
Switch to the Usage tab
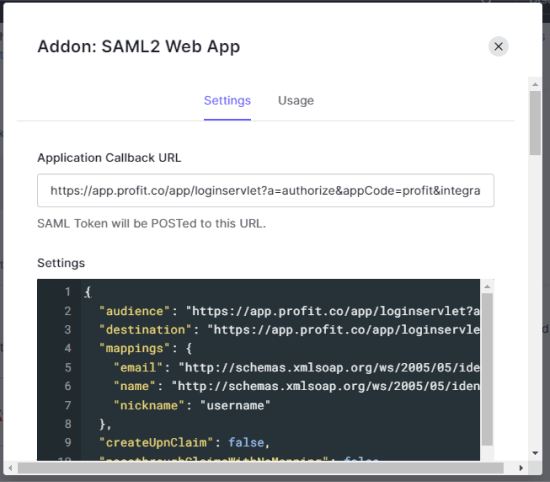(x=296, y=101)
